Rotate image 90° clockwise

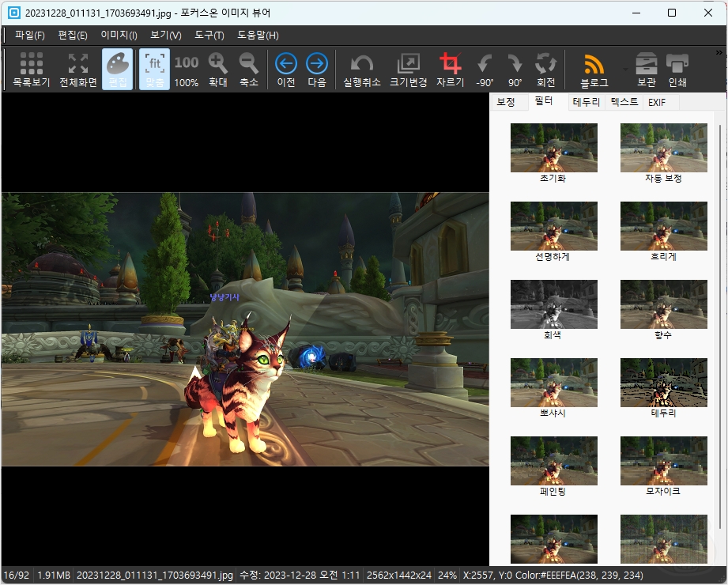(x=515, y=70)
